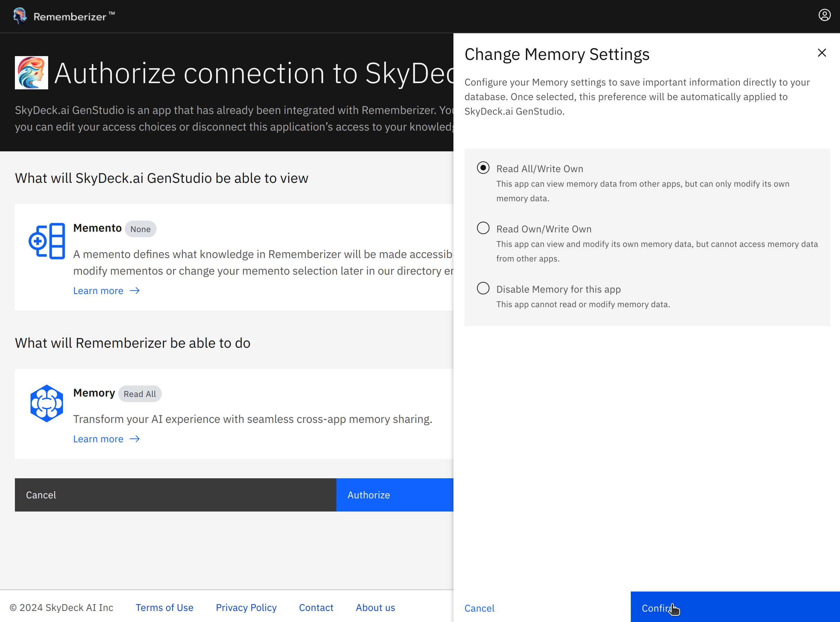Open the user account menu
Viewport: 840px width, 622px height.
824,15
